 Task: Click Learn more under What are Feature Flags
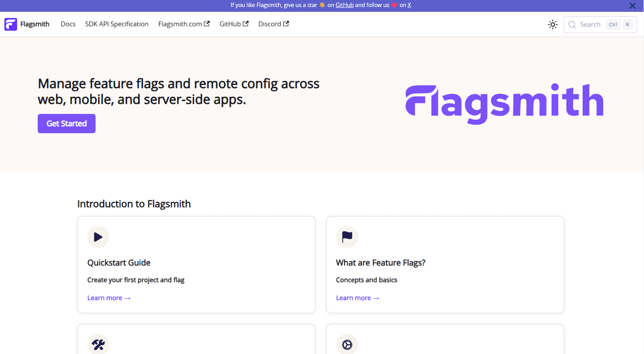coord(358,298)
